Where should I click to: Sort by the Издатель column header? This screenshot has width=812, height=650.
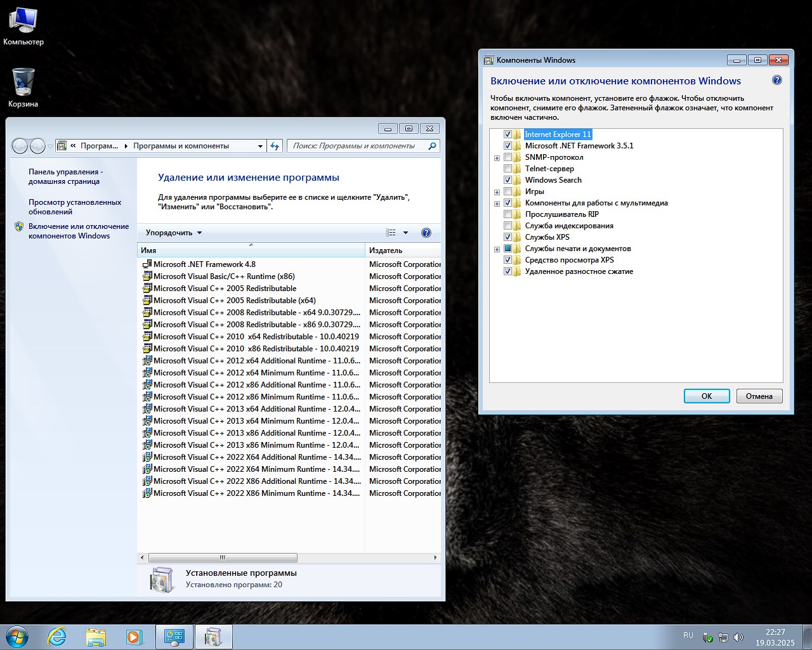pos(403,250)
